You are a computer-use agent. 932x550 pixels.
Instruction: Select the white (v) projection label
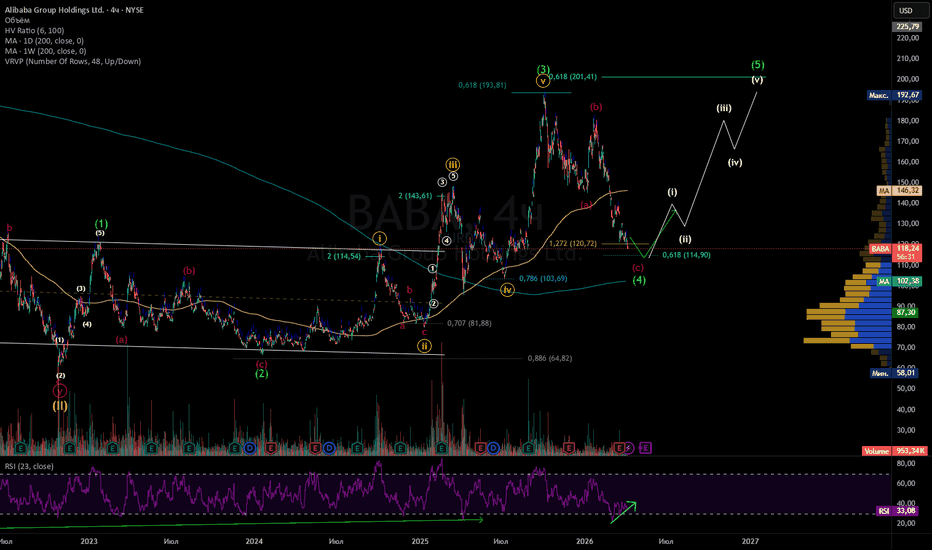(x=757, y=80)
